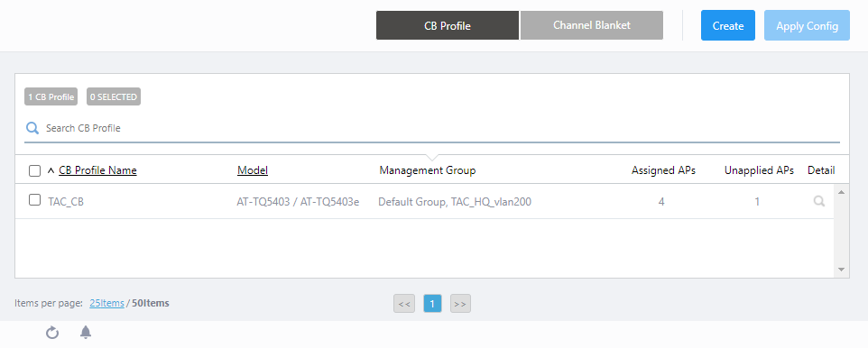Select page 1 in pagination

click(x=433, y=304)
